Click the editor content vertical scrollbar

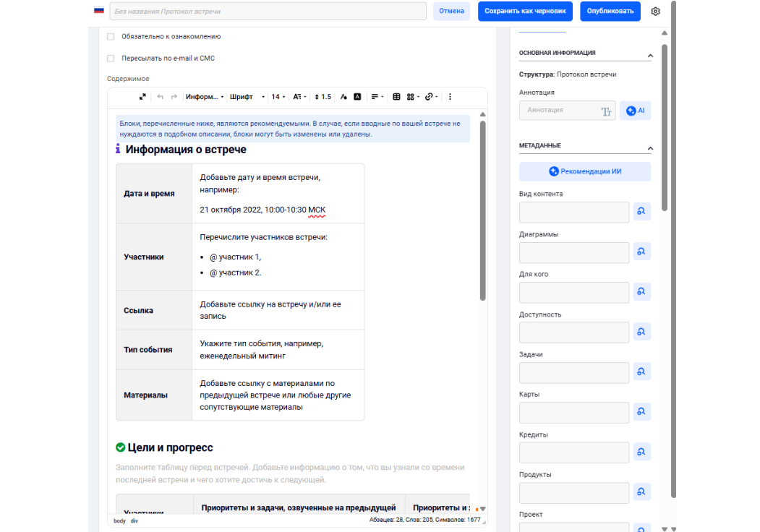click(x=483, y=211)
